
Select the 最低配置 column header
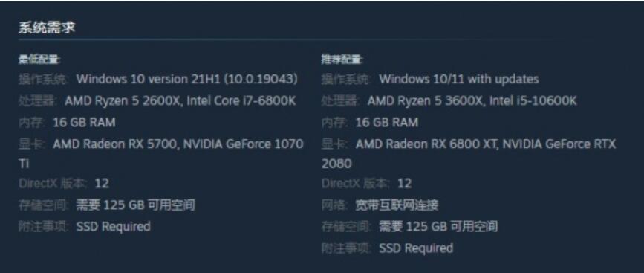click(x=39, y=60)
